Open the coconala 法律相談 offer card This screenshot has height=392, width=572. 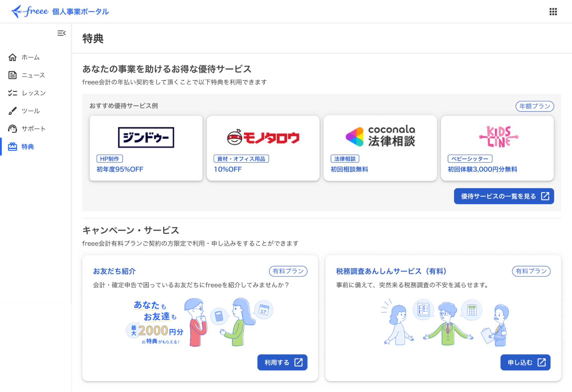[x=380, y=148]
